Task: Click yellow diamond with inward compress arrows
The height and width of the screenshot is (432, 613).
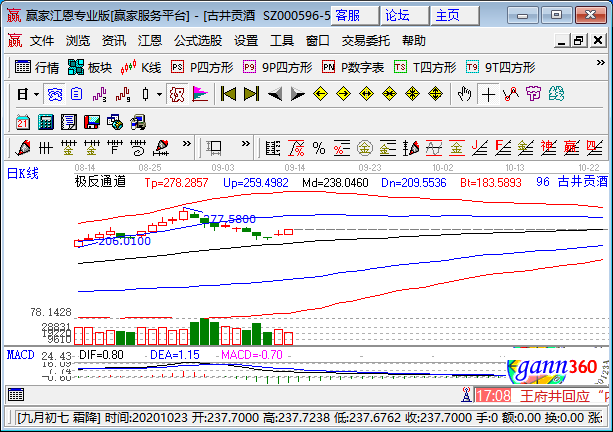Action: (x=389, y=94)
